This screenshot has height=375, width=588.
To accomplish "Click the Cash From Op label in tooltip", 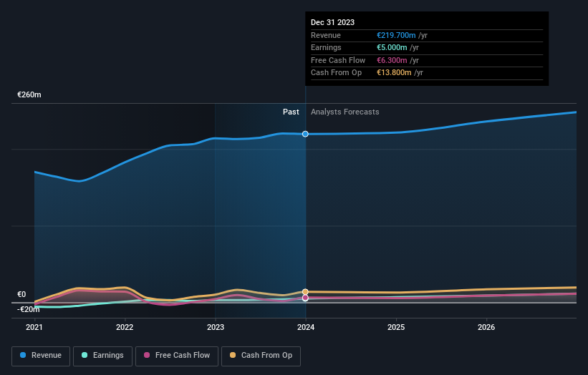I will coord(337,73).
